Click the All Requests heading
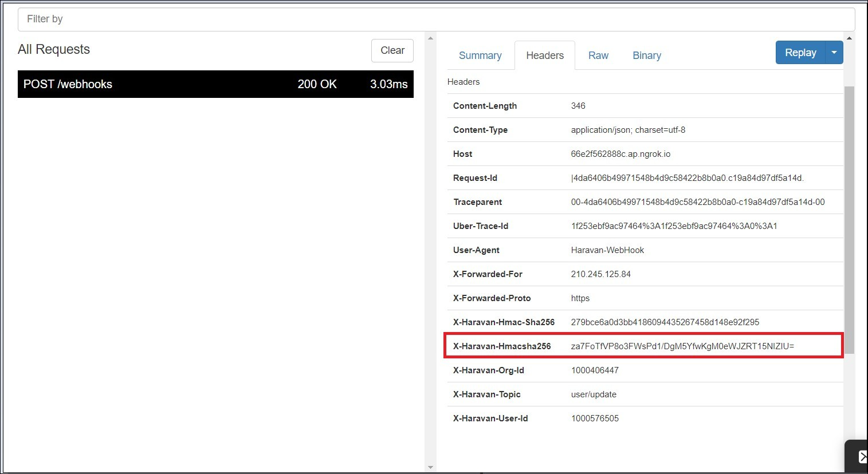The width and height of the screenshot is (868, 474). click(54, 50)
